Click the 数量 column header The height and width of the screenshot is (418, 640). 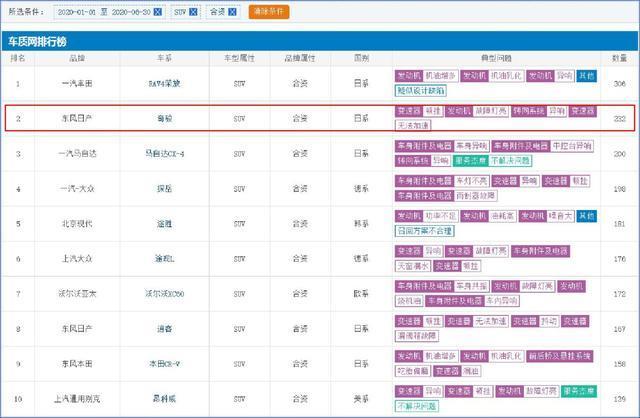(x=619, y=58)
